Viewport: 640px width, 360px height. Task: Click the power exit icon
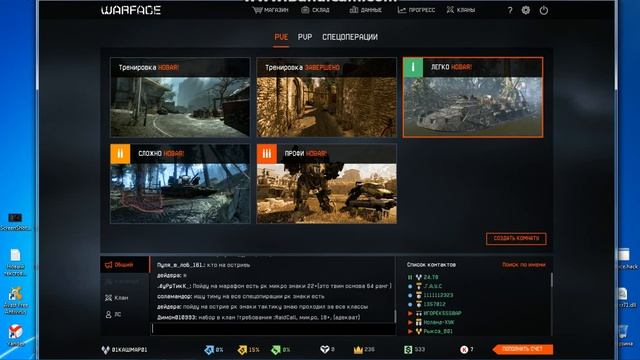[544, 11]
